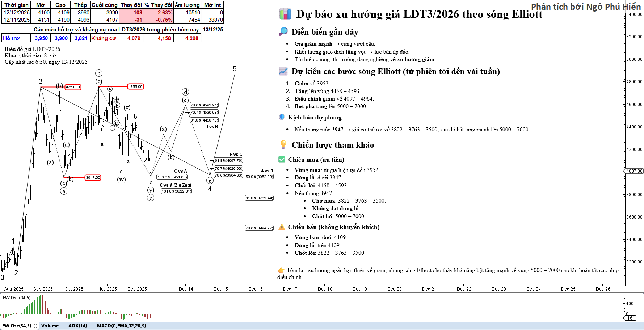Select the 78.6%(4593.91) Fibonacci level label
The image size is (644, 330).
[x=204, y=105]
